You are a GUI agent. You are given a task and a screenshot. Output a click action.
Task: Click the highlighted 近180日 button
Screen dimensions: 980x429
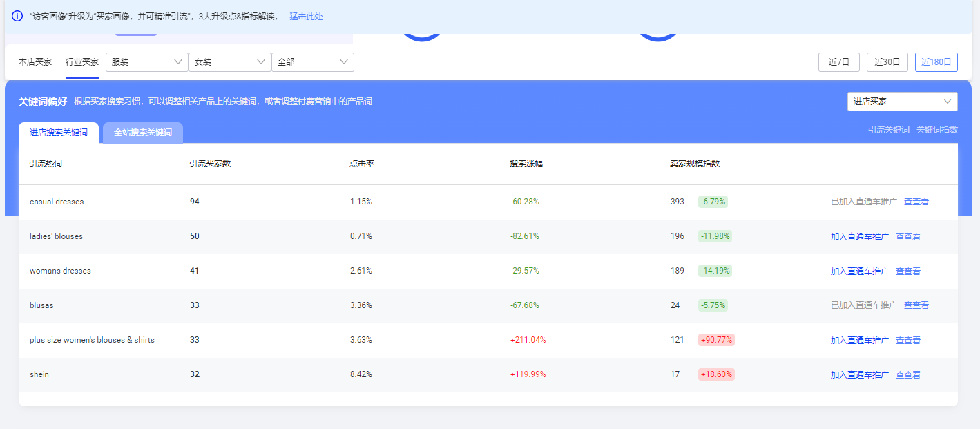pos(936,61)
